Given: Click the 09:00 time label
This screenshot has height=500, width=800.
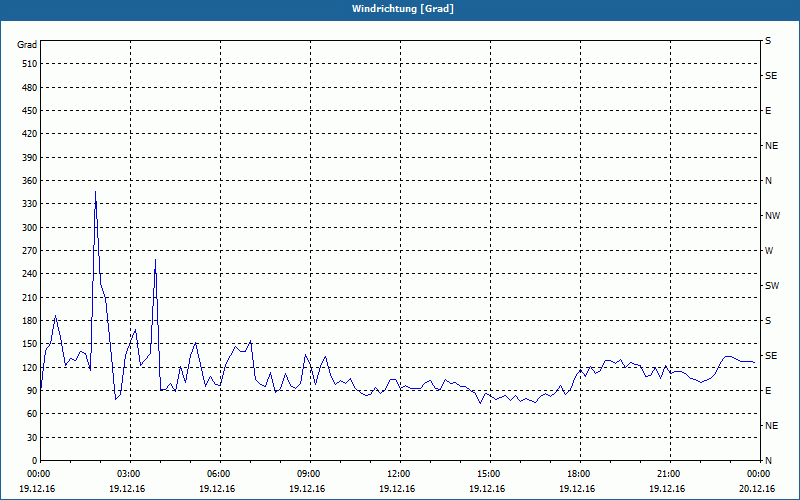Looking at the screenshot, I should 310,473.
